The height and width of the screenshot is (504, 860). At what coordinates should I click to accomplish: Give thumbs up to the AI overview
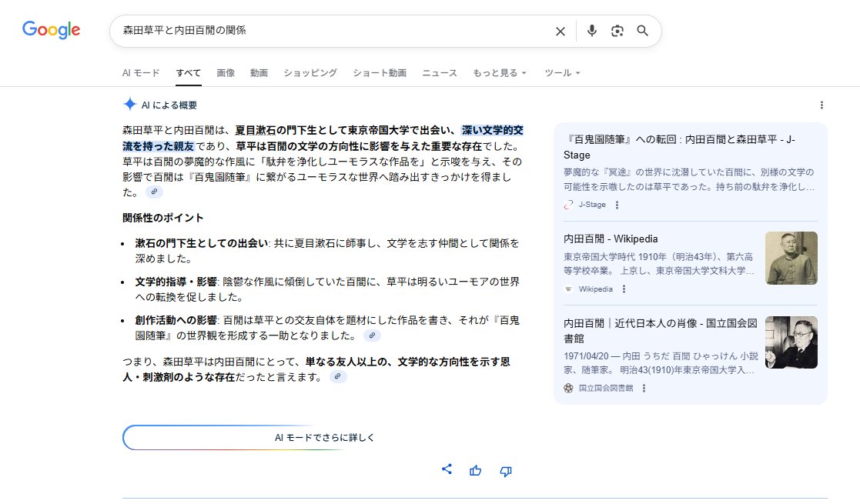coord(475,471)
